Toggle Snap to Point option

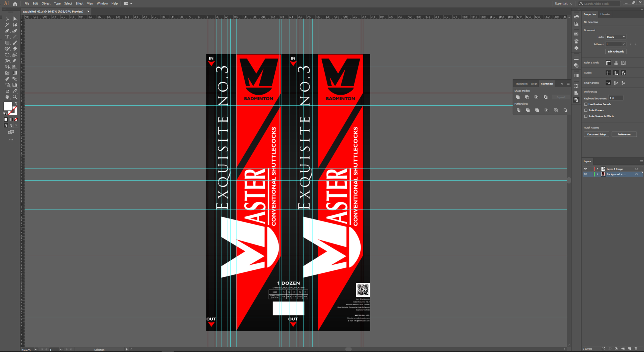(x=608, y=83)
